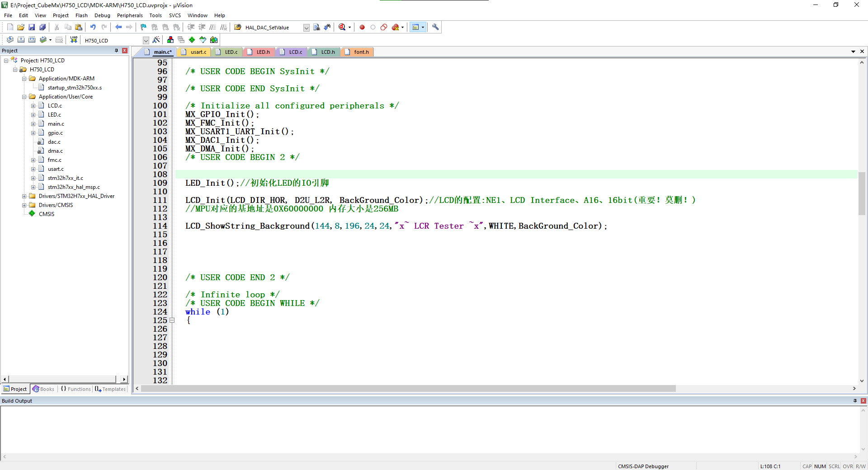868x470 pixels.
Task: Navigate backwards with the blue left arrow
Action: (118, 27)
